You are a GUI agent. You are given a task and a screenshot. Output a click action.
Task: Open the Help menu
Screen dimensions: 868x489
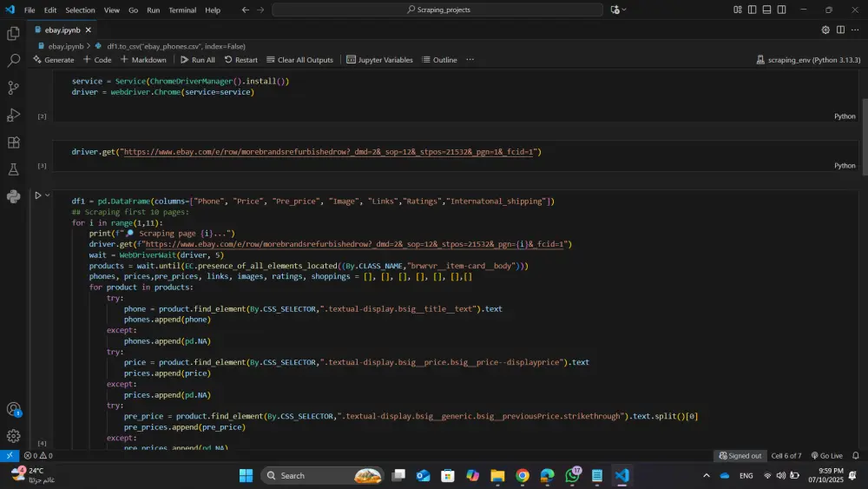pos(213,10)
